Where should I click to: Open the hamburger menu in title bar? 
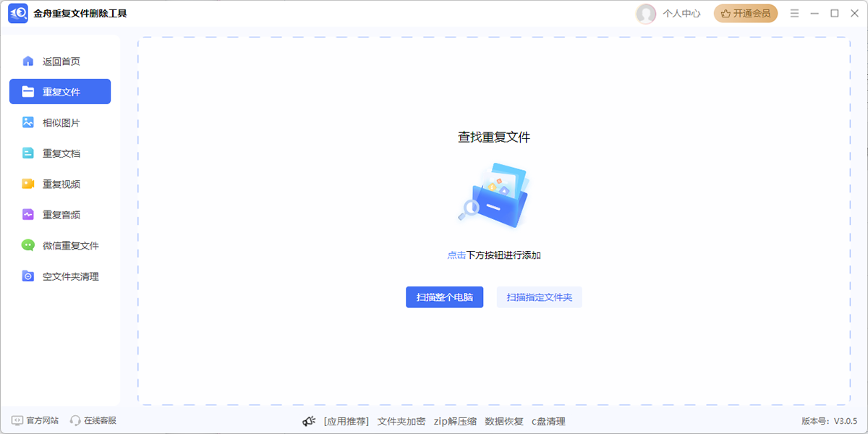click(x=794, y=13)
